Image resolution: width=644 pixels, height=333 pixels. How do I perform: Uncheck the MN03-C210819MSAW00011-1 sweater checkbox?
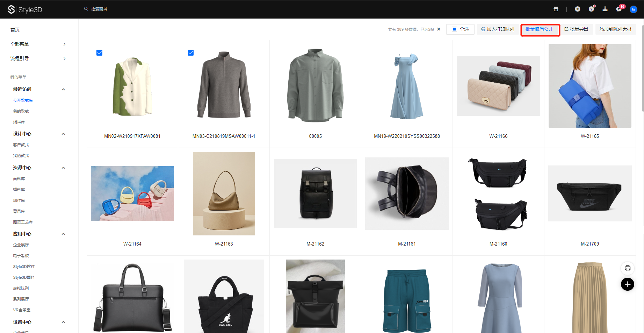coord(191,53)
